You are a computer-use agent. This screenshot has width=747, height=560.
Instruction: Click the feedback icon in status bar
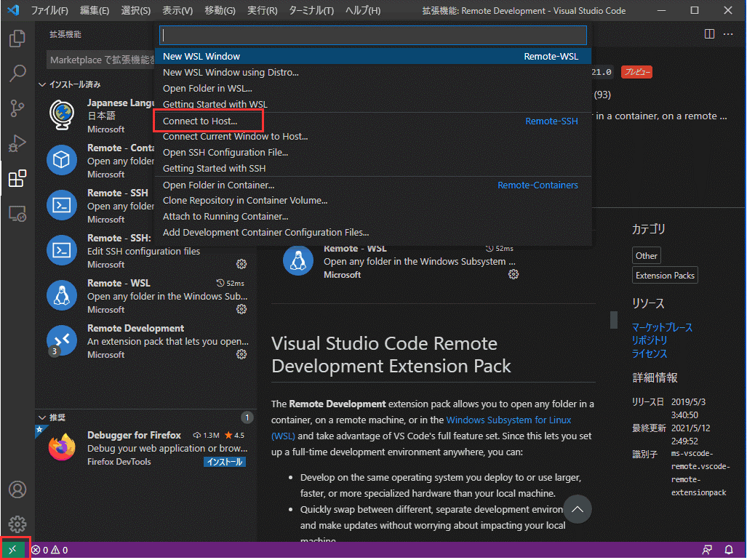(x=707, y=550)
